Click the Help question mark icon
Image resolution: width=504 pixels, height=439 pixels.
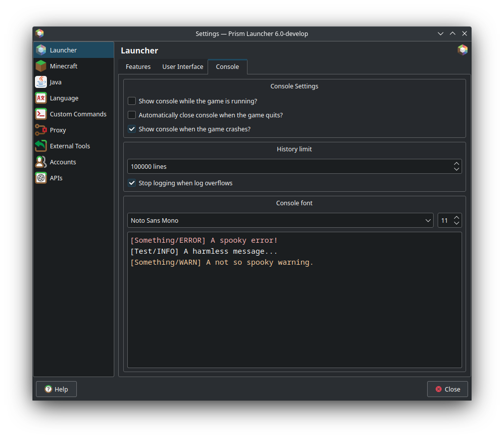[x=48, y=389]
